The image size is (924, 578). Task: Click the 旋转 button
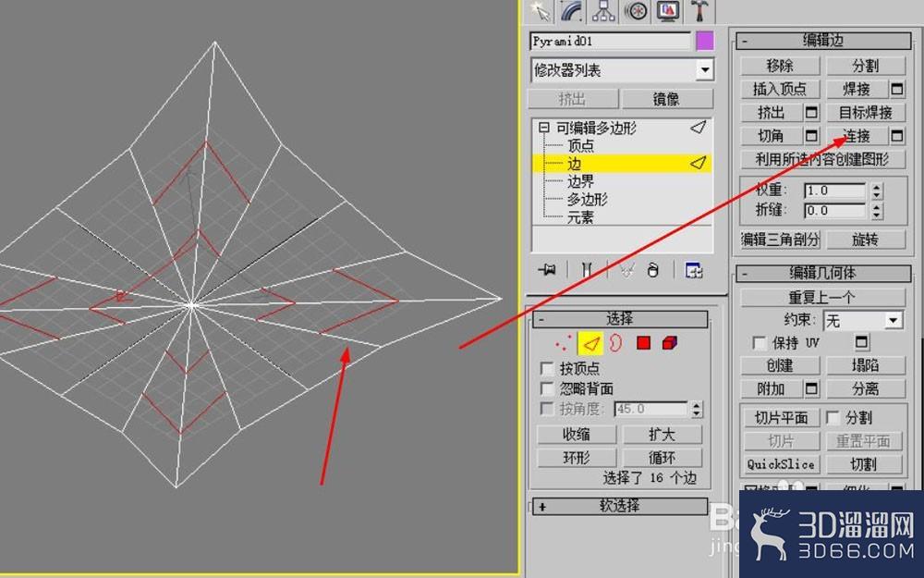point(865,240)
